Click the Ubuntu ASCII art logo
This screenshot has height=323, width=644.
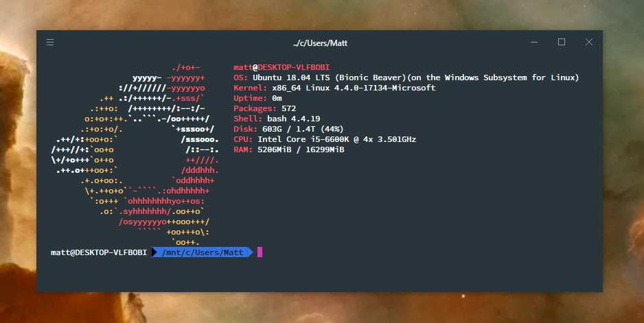pyautogui.click(x=135, y=155)
